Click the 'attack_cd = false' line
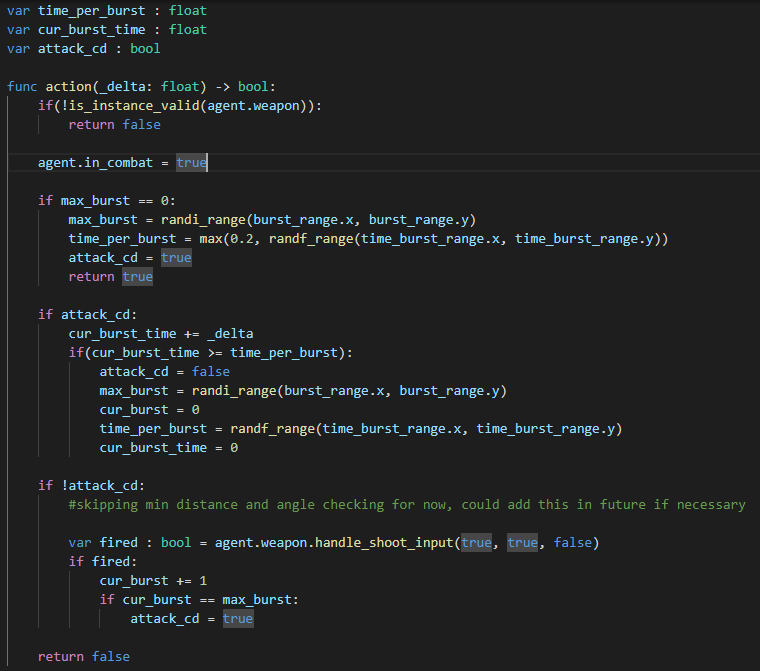This screenshot has height=671, width=760. pyautogui.click(x=165, y=372)
